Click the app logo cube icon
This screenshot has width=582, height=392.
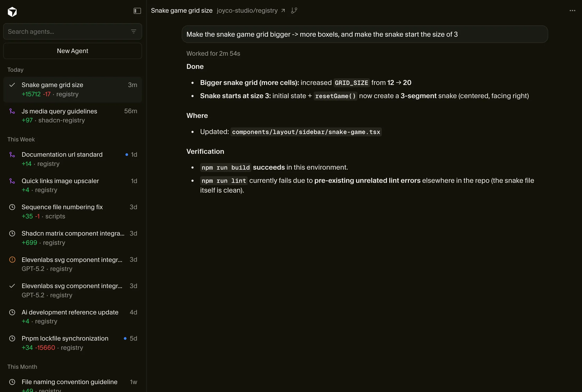[x=12, y=12]
